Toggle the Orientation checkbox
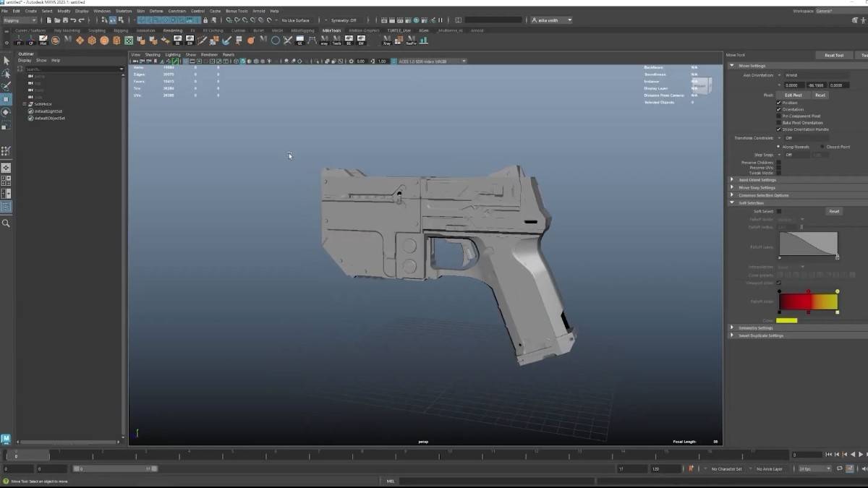 point(778,109)
